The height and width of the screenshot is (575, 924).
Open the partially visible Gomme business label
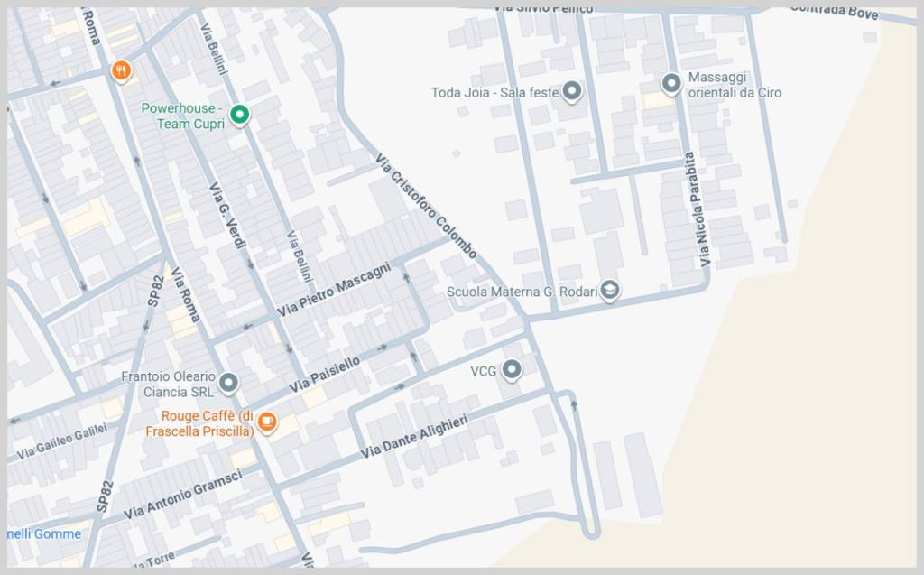[x=44, y=533]
